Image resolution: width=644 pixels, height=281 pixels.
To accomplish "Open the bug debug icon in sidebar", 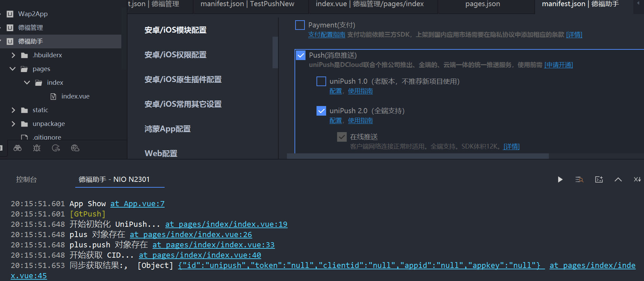I will click(37, 148).
